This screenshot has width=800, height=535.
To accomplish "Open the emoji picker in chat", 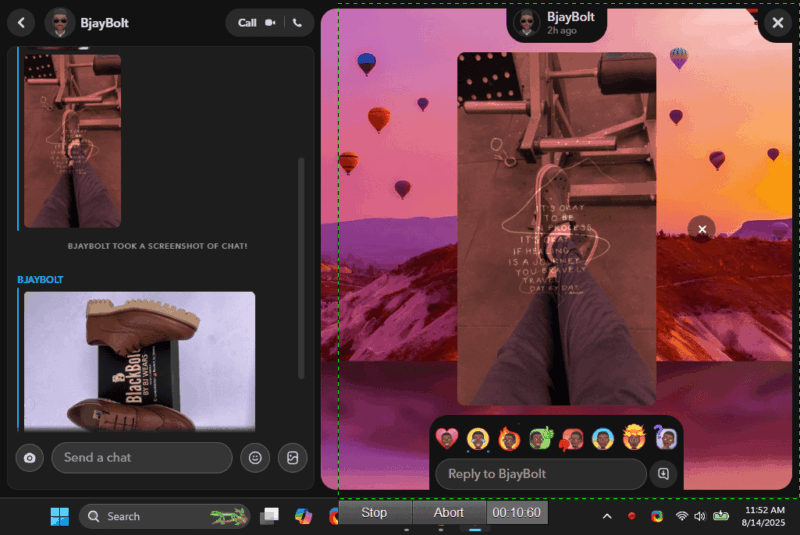I will tap(255, 457).
